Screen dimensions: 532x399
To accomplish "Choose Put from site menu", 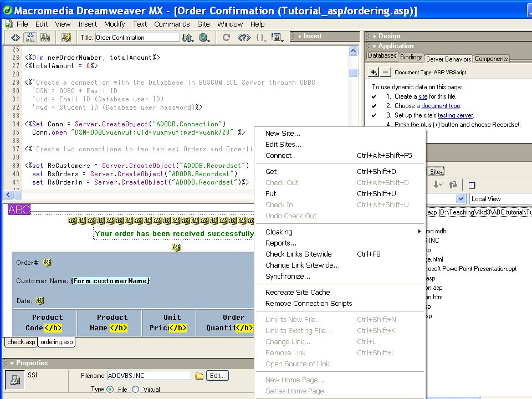I will pyautogui.click(x=340, y=193).
